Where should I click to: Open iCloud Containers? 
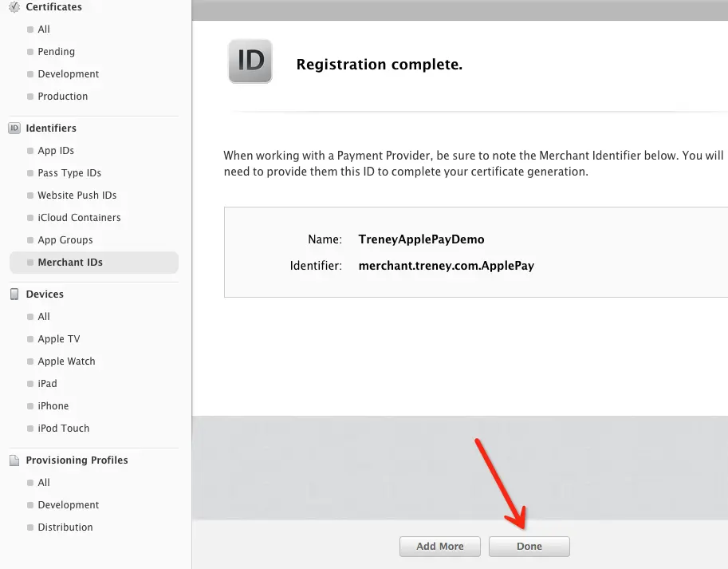point(79,217)
